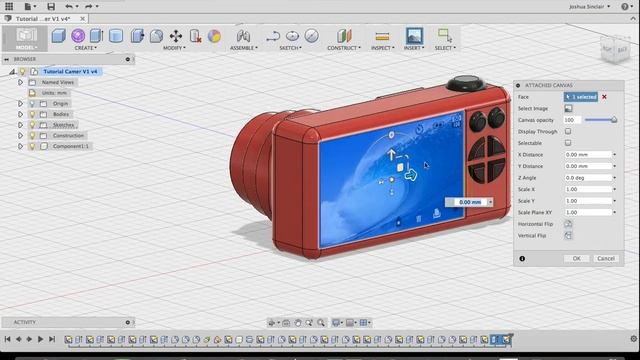Open the File menu icon
Image resolution: width=640 pixels, height=360 pixels.
point(30,6)
